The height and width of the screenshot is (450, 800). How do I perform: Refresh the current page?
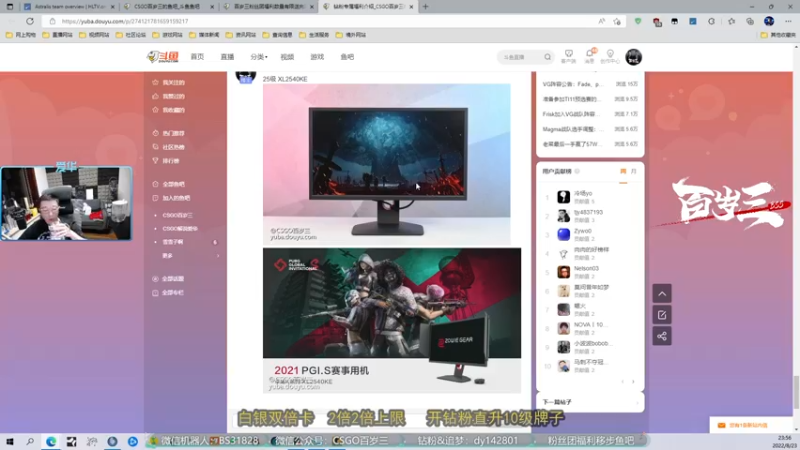click(30, 21)
